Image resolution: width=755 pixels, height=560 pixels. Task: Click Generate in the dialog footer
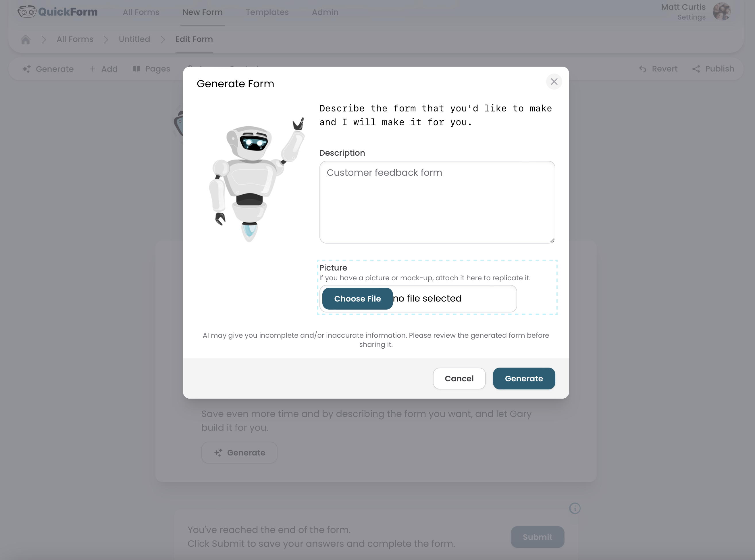tap(524, 378)
